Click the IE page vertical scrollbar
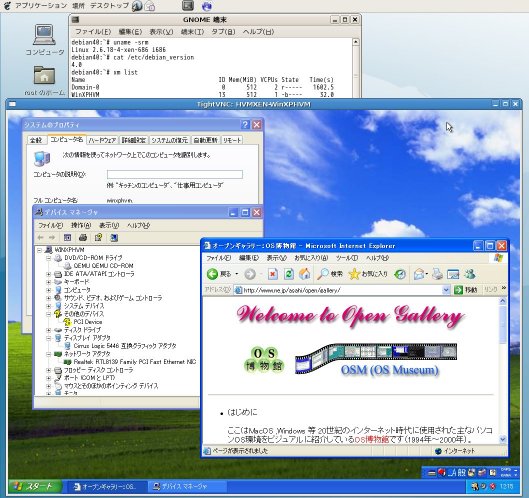This screenshot has width=529, height=498. click(503, 370)
